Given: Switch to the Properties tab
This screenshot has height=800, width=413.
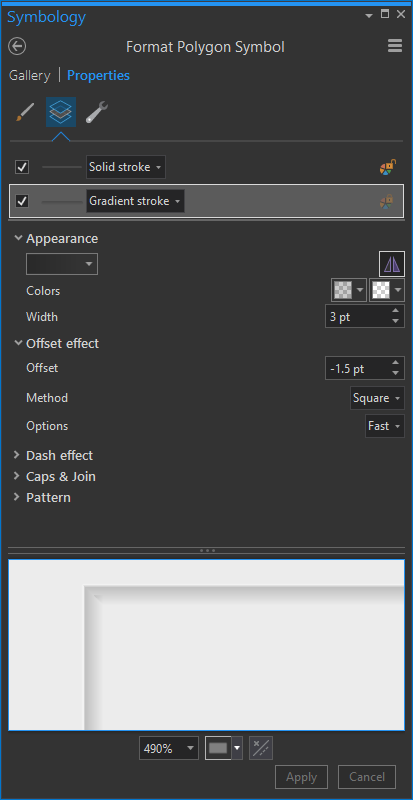Looking at the screenshot, I should pyautogui.click(x=99, y=76).
